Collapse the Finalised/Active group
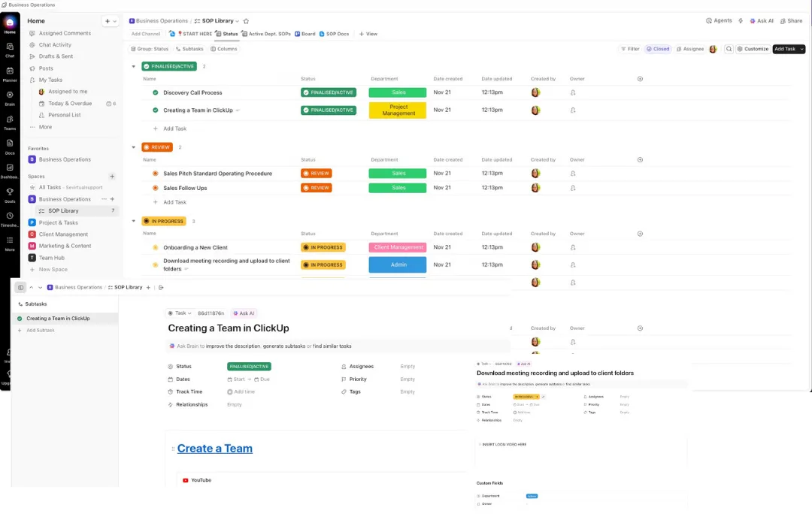 click(134, 66)
